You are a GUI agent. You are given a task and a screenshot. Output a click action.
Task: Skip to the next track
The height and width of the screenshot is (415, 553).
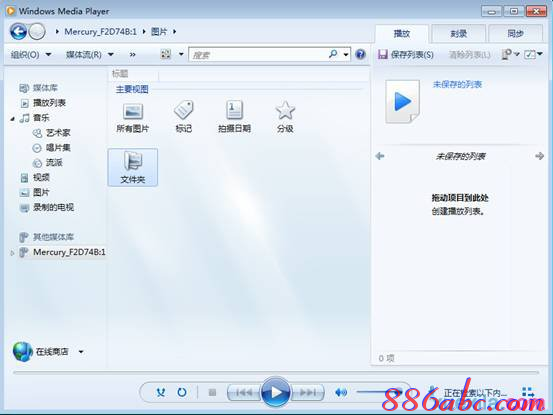[x=308, y=392]
